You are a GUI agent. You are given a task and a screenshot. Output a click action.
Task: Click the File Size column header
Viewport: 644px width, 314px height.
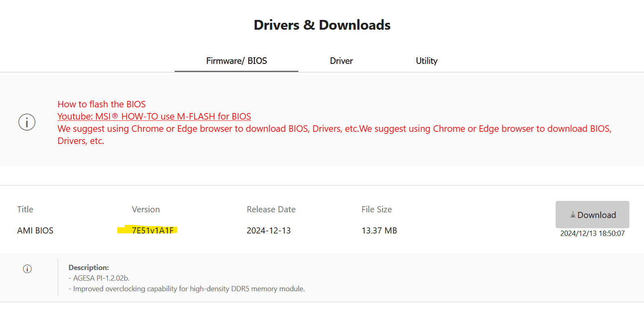tap(377, 209)
